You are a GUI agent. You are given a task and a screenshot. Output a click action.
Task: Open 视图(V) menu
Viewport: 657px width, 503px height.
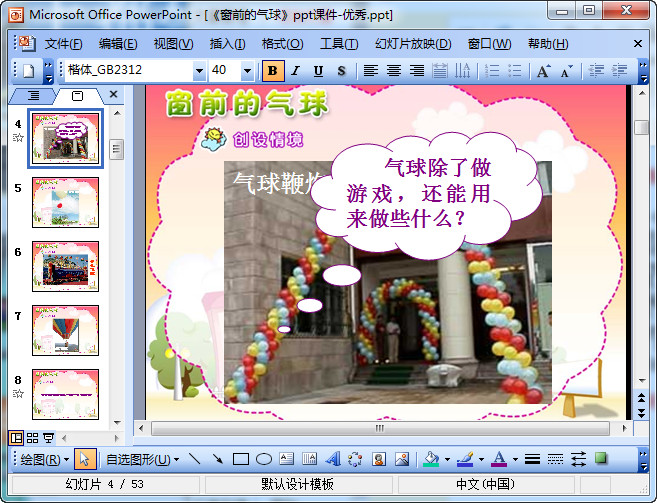173,44
